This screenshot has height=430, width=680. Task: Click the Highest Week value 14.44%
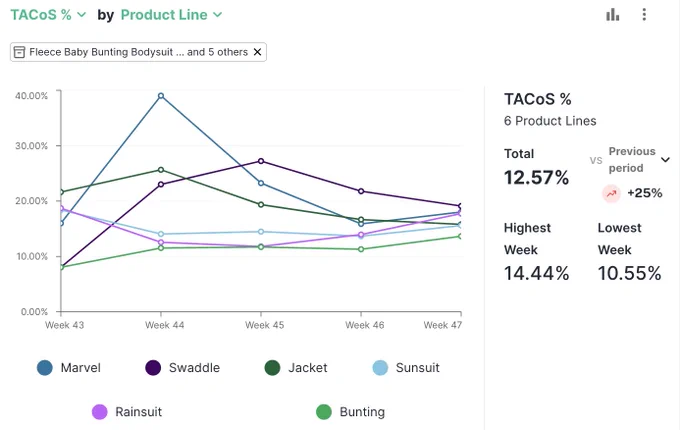(536, 274)
